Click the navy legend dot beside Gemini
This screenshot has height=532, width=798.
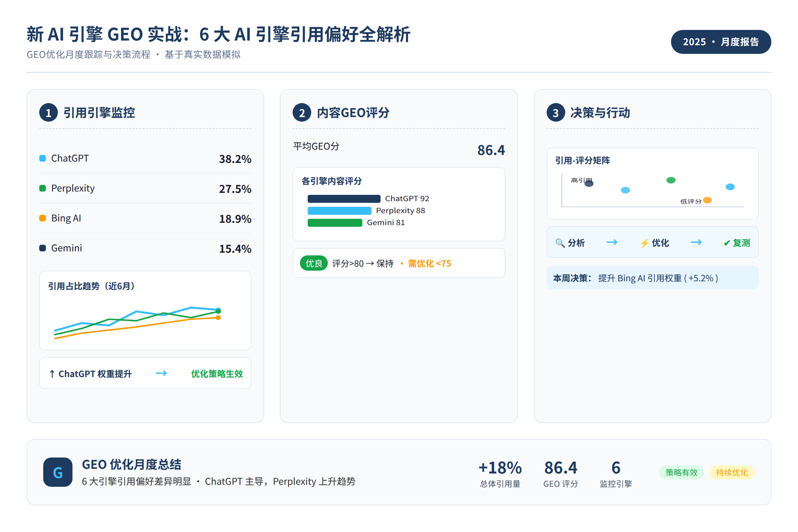43,248
